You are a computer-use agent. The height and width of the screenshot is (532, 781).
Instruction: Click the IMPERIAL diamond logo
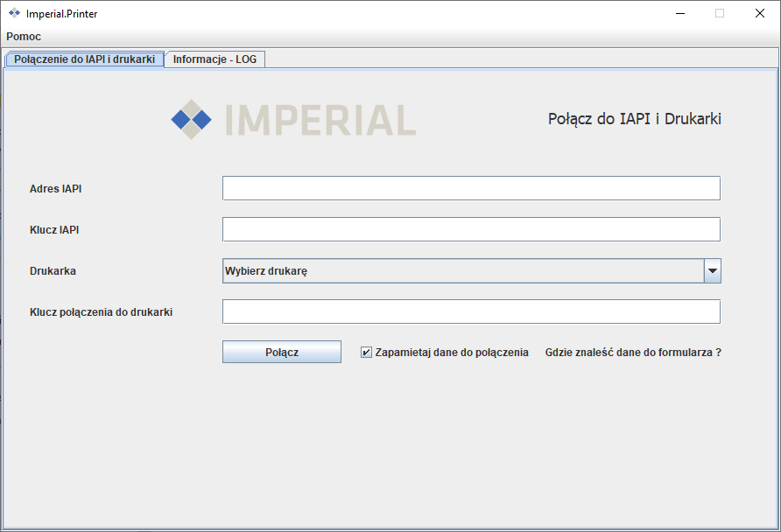[191, 120]
